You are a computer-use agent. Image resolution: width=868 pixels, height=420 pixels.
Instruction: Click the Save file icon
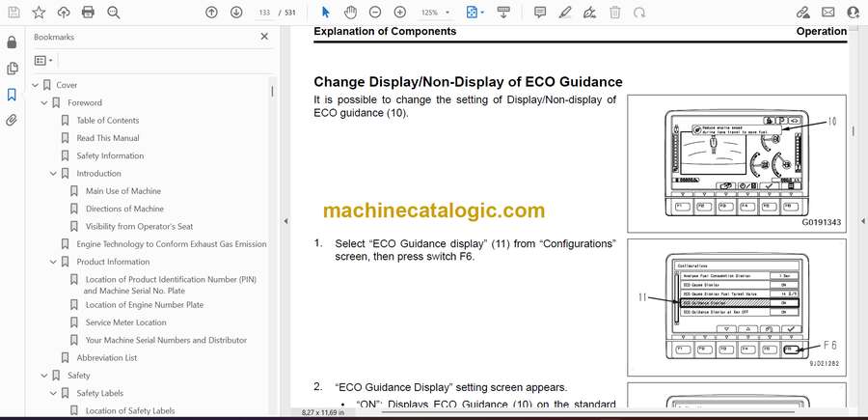14,13
